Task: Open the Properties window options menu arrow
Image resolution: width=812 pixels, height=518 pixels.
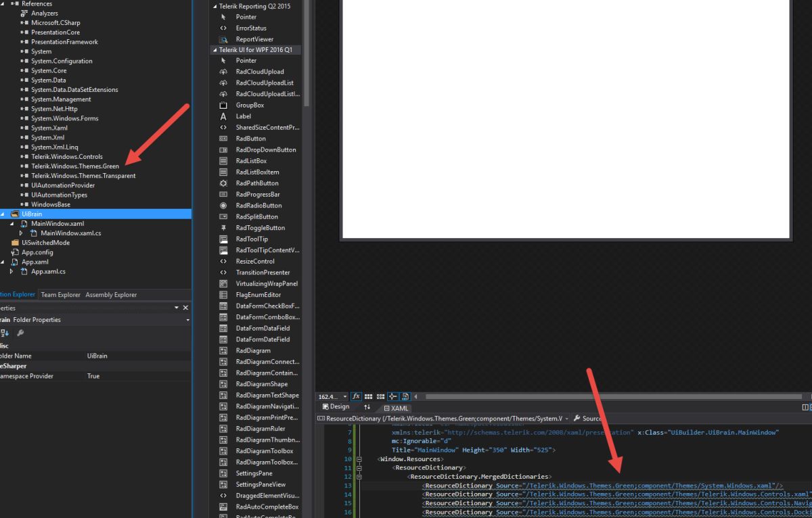Action: pos(177,308)
